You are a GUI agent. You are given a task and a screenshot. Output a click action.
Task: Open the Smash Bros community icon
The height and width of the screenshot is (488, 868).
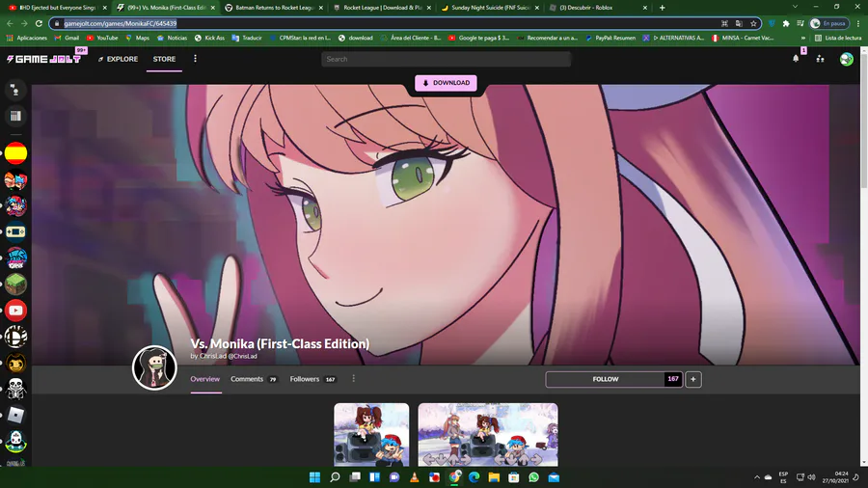point(15,337)
